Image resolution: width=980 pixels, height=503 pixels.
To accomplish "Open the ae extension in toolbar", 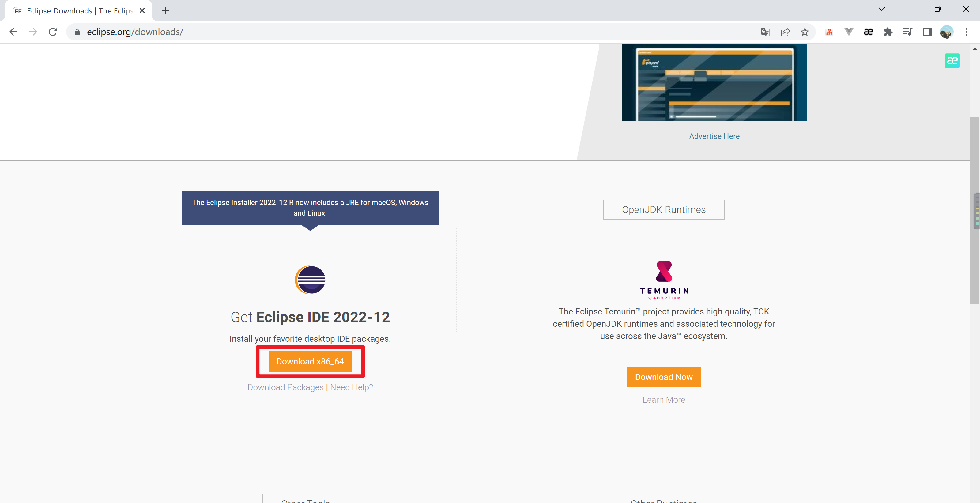I will pos(869,32).
